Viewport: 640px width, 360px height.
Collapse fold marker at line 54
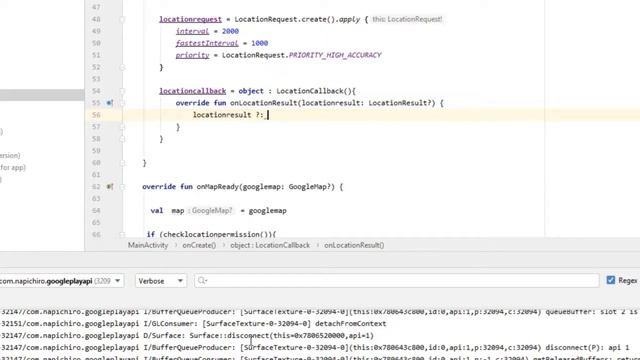point(122,91)
